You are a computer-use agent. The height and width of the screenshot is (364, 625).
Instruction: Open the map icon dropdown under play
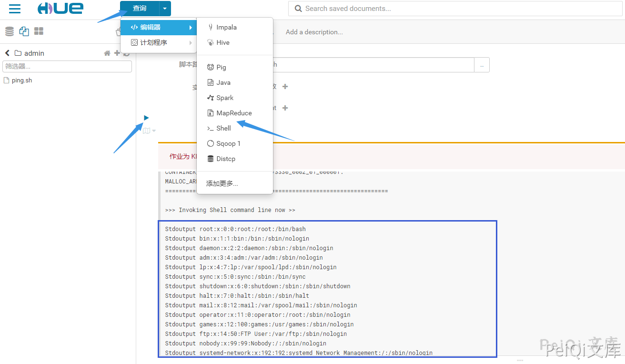point(149,131)
